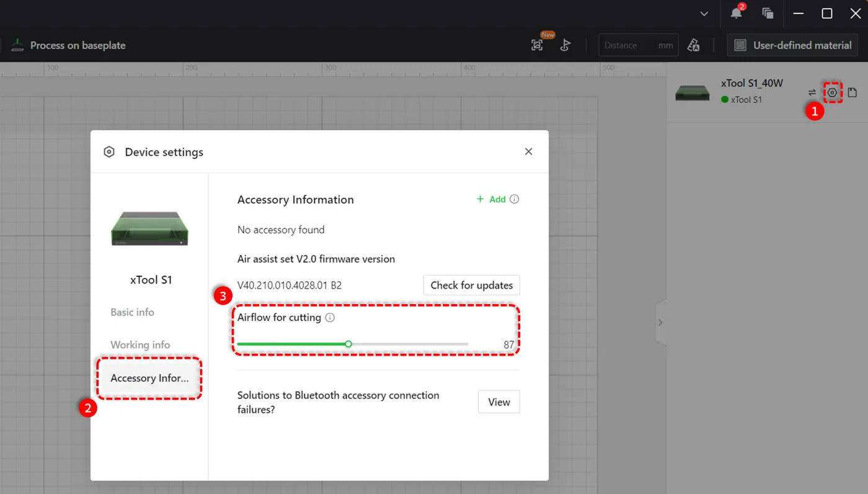Screen dimensions: 868x494
Task: Click the View button for Bluetooth solutions
Action: pos(499,402)
